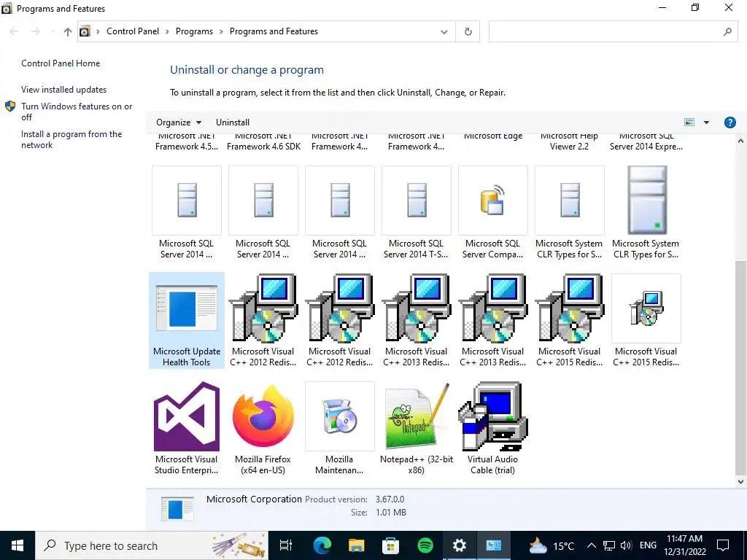Image resolution: width=747 pixels, height=560 pixels.
Task: Open Spotify from the taskbar
Action: 425,545
